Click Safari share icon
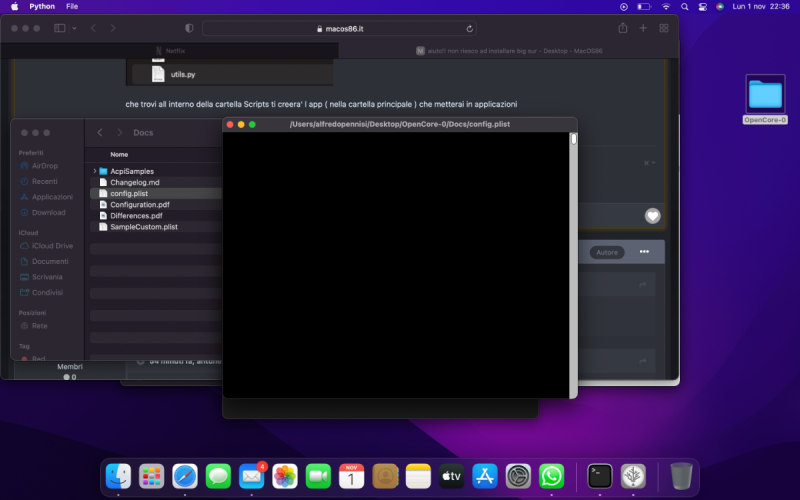This screenshot has width=800, height=500. [623, 28]
